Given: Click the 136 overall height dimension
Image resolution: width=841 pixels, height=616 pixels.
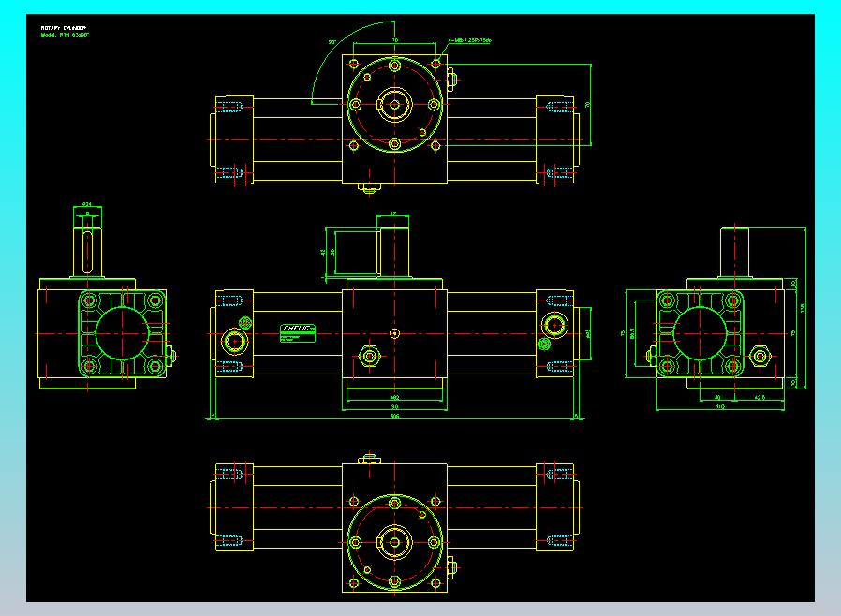Looking at the screenshot, I should (x=803, y=308).
